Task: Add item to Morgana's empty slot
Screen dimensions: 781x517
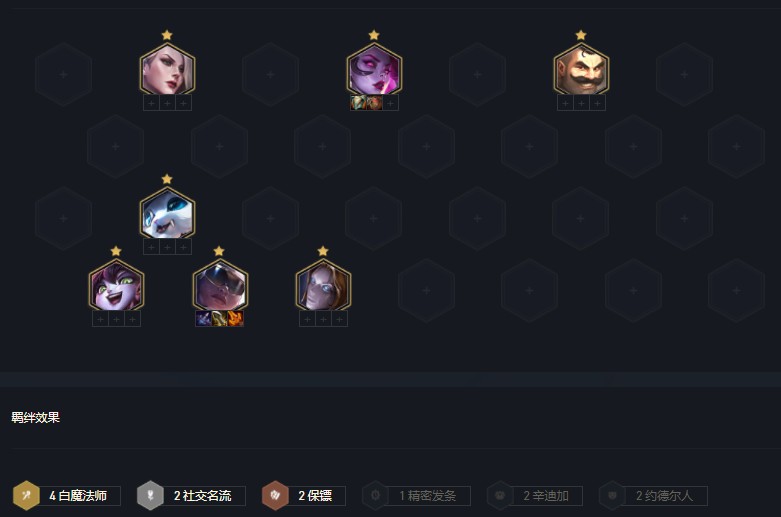Action: [390, 103]
